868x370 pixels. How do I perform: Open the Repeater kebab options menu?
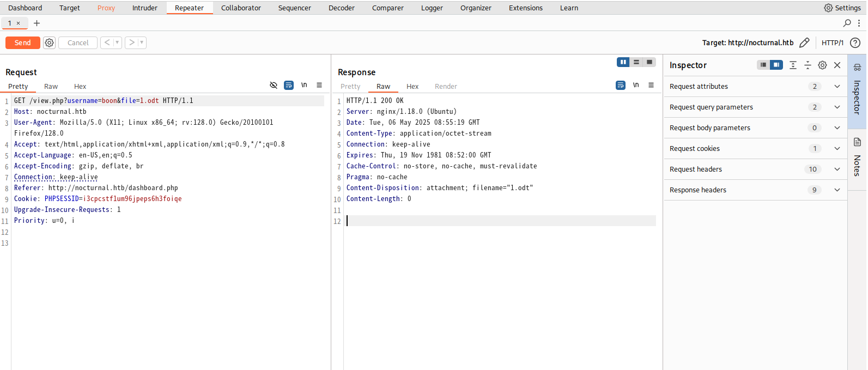pyautogui.click(x=859, y=23)
